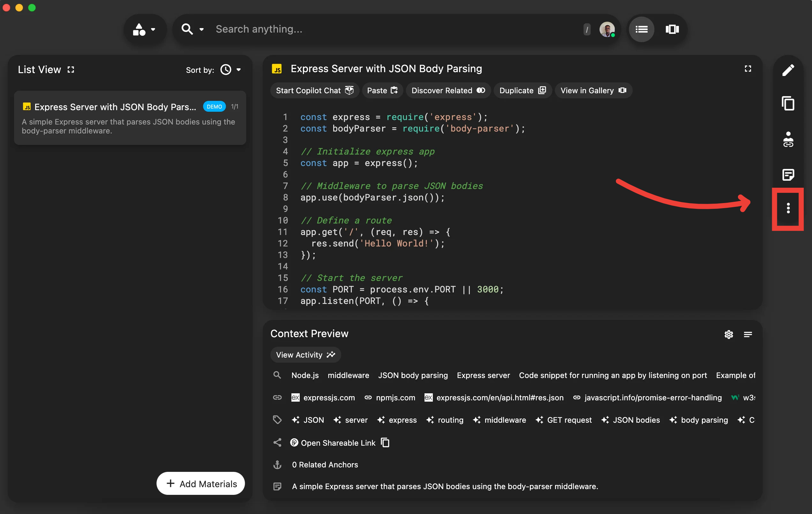
Task: Click the Add Materials button
Action: pyautogui.click(x=201, y=483)
